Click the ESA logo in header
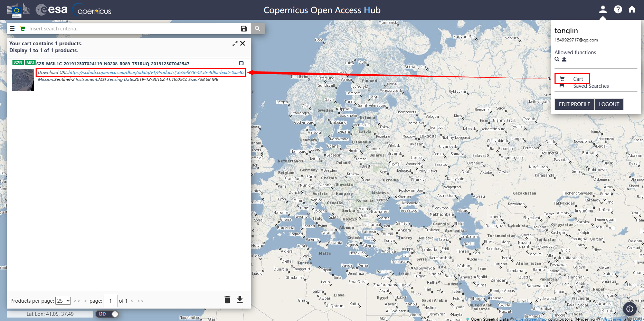This screenshot has width=644, height=321. click(x=51, y=10)
